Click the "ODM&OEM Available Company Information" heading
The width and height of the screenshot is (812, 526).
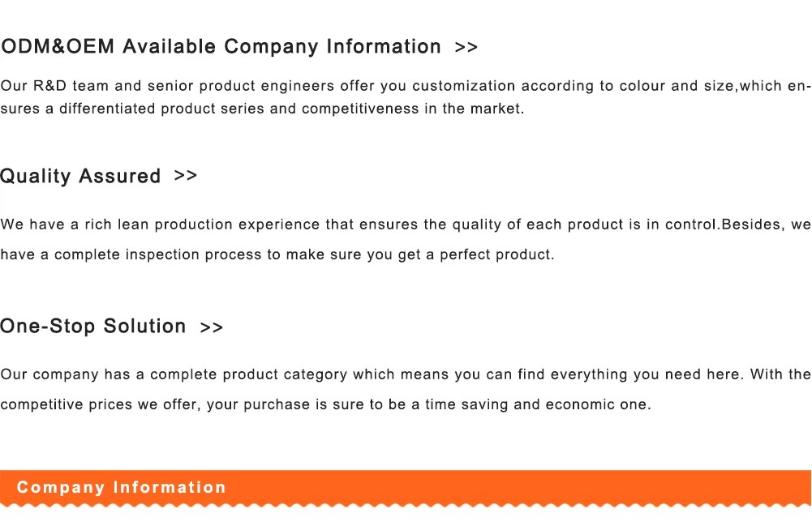(x=221, y=47)
